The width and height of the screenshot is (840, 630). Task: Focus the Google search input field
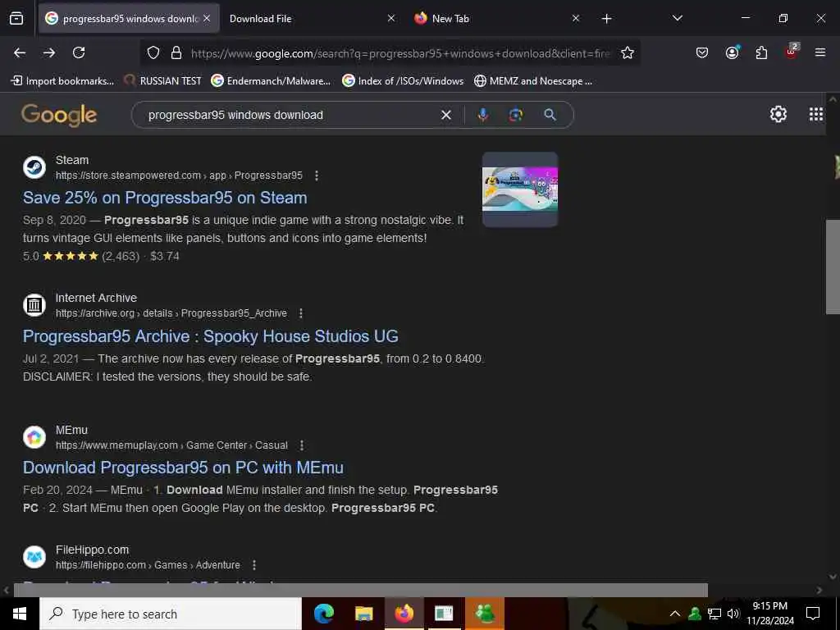[290, 115]
